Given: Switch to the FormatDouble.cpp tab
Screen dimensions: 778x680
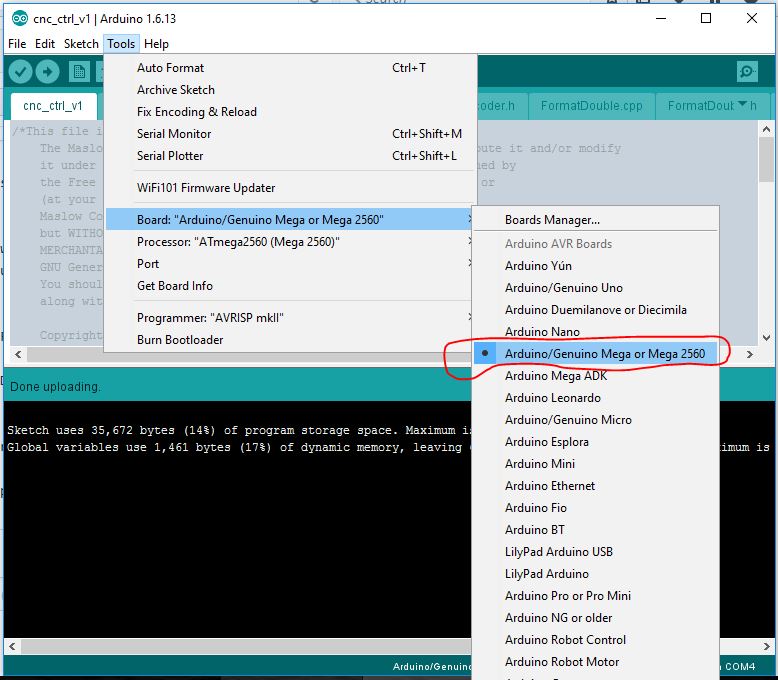Looking at the screenshot, I should tap(591, 106).
